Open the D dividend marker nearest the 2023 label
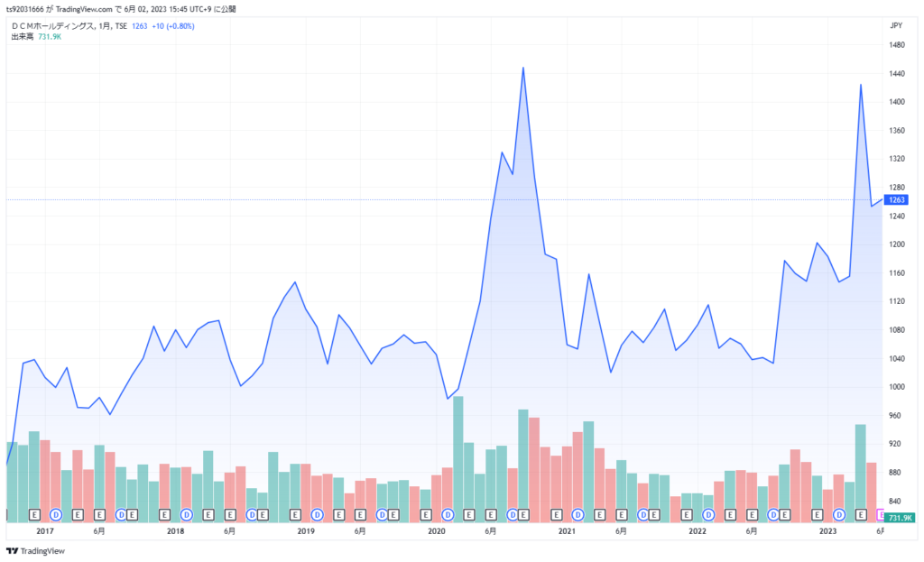The width and height of the screenshot is (924, 562). coord(838,514)
